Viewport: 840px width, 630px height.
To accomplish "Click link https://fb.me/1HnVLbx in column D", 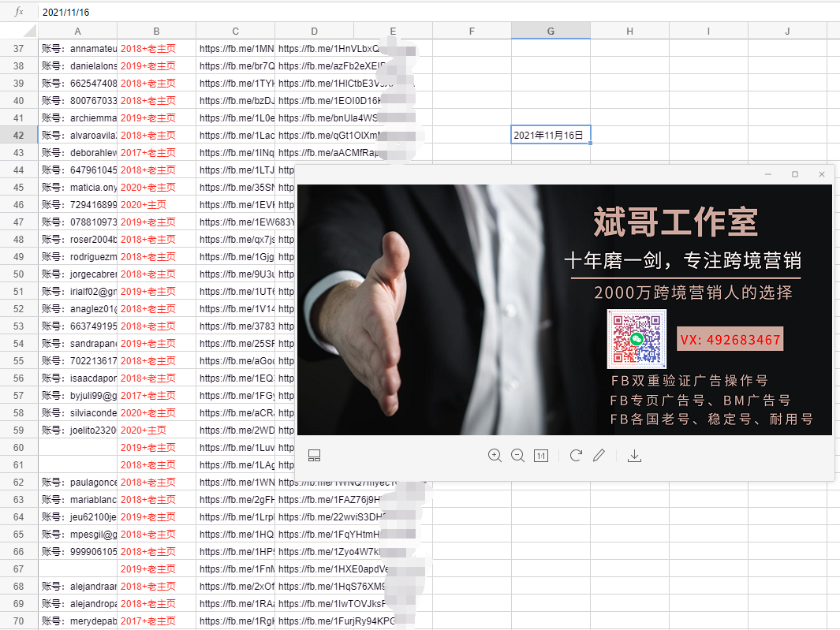I will pyautogui.click(x=328, y=48).
